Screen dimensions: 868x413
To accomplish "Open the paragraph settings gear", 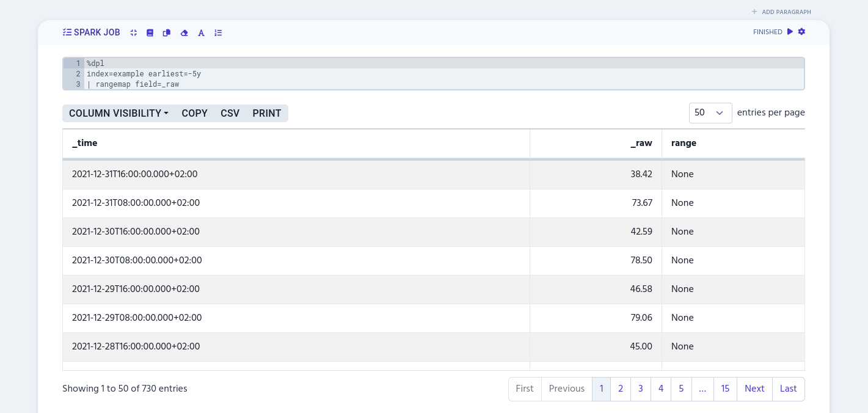I will click(801, 32).
